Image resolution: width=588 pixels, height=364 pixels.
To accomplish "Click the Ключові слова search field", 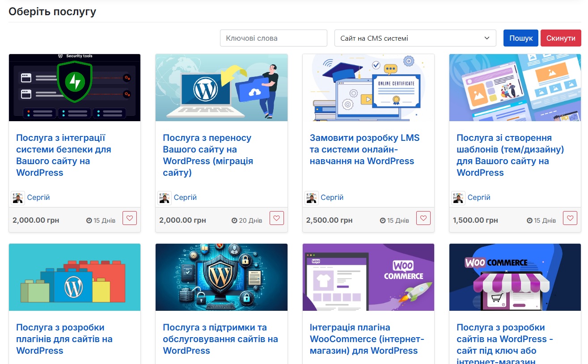I will [273, 38].
